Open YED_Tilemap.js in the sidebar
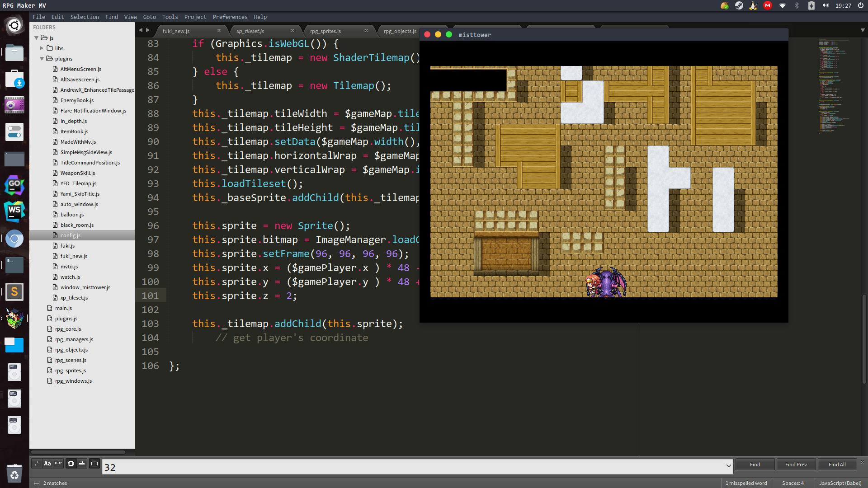The height and width of the screenshot is (488, 868). pos(78,183)
